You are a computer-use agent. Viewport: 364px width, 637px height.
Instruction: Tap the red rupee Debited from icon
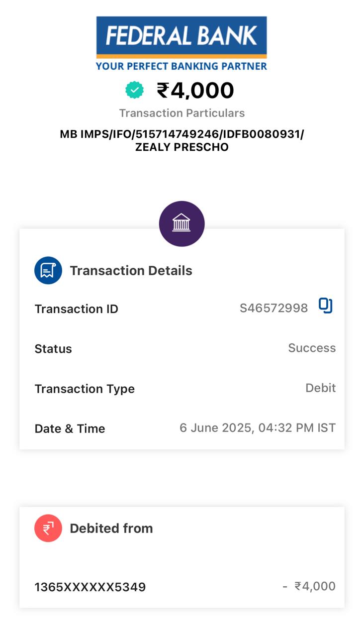point(48,528)
